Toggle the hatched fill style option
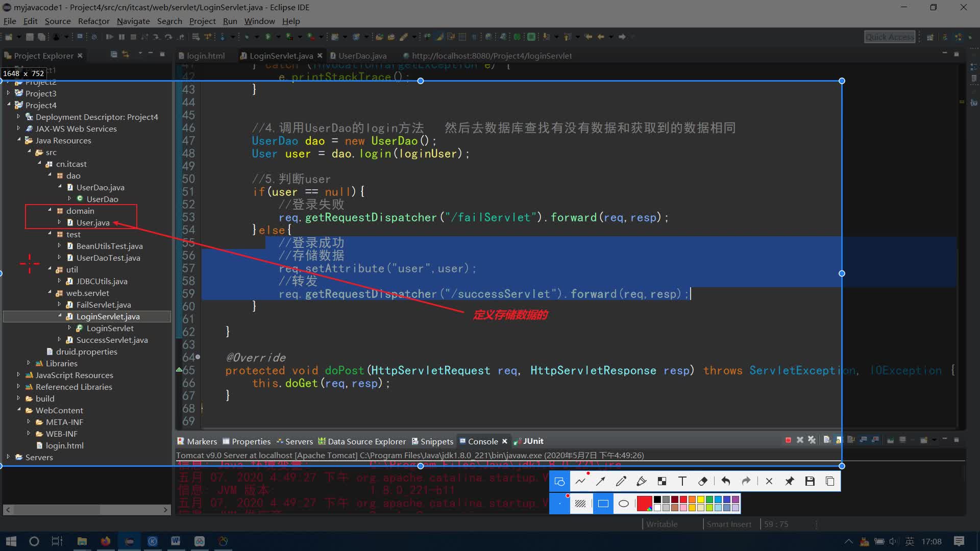980x551 pixels. (x=580, y=504)
